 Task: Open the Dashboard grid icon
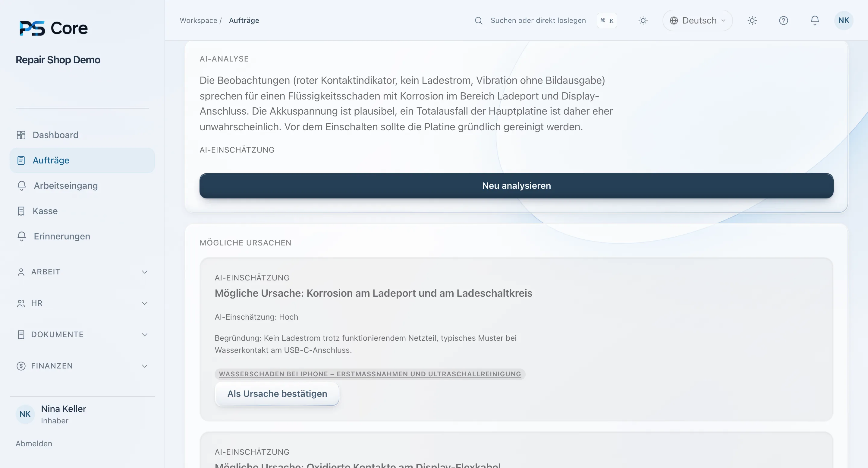point(21,135)
